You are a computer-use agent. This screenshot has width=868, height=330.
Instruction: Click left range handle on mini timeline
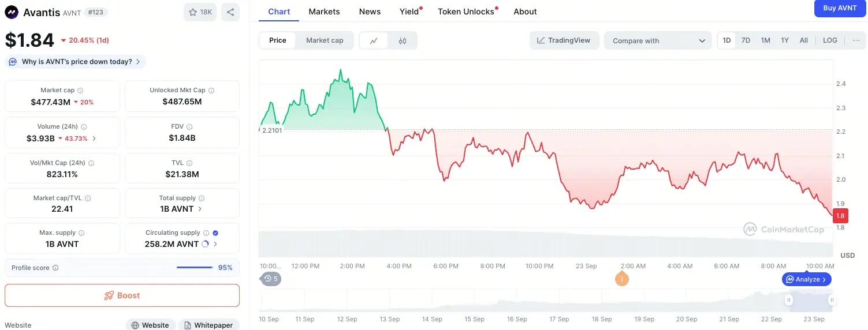click(788, 300)
